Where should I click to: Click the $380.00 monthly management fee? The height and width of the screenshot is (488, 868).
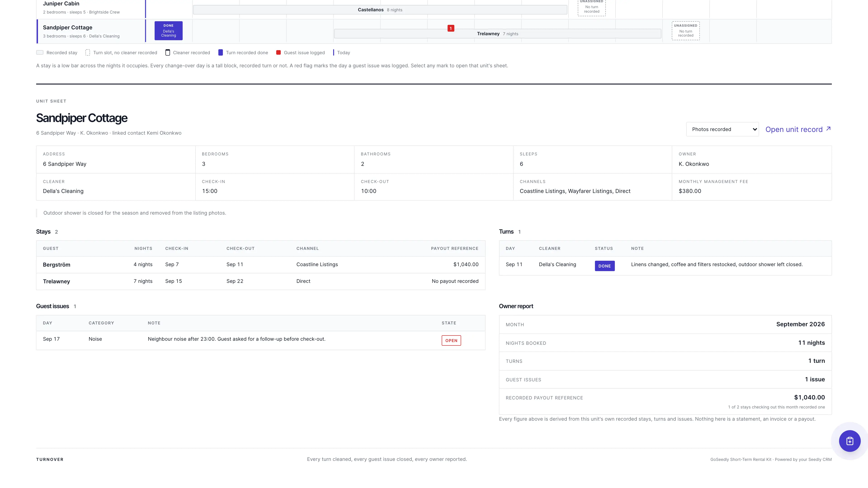[690, 191]
